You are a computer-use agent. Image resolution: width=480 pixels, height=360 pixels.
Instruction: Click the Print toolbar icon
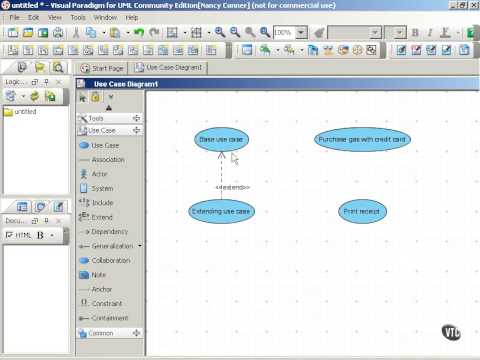pos(58,33)
